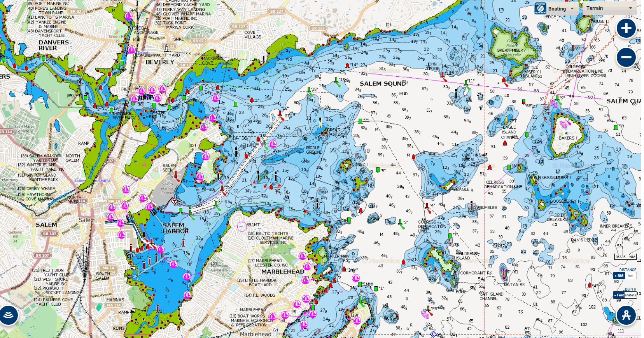
Task: Click the (23) FRED J DION YACHT CLUB listing
Action: (x=51, y=272)
